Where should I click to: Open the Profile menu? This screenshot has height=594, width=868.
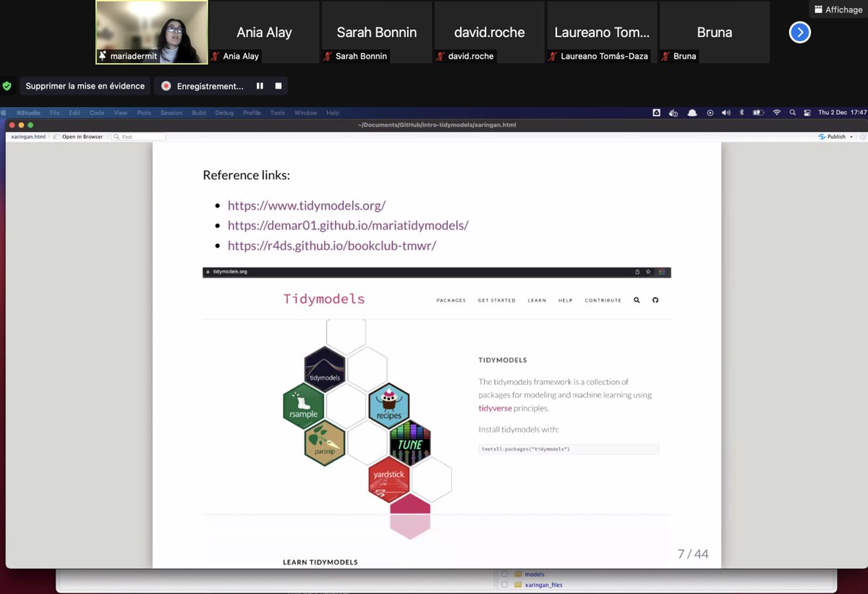[252, 113]
